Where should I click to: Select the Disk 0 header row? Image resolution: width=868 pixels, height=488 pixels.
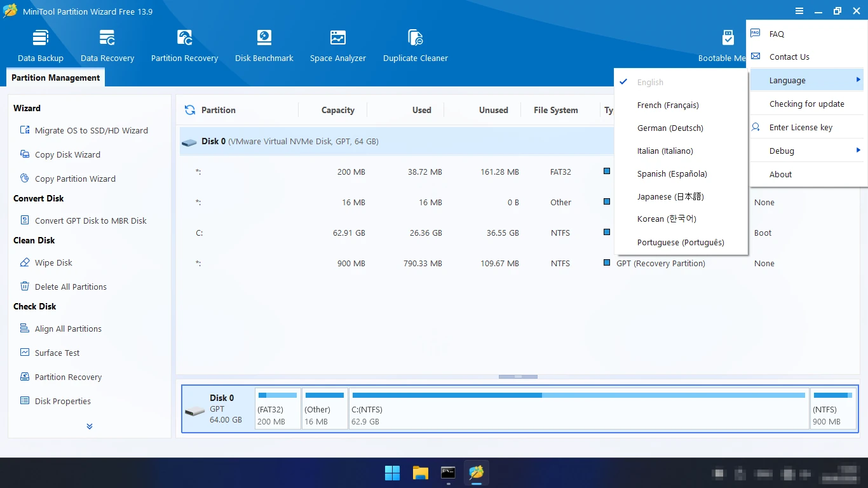click(395, 141)
